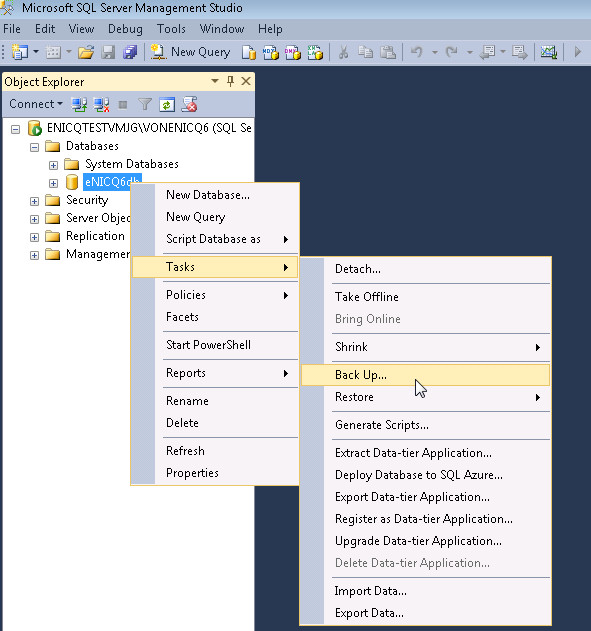This screenshot has width=591, height=631.
Task: Open the Redo history dropdown arrow
Action: pos(469,52)
